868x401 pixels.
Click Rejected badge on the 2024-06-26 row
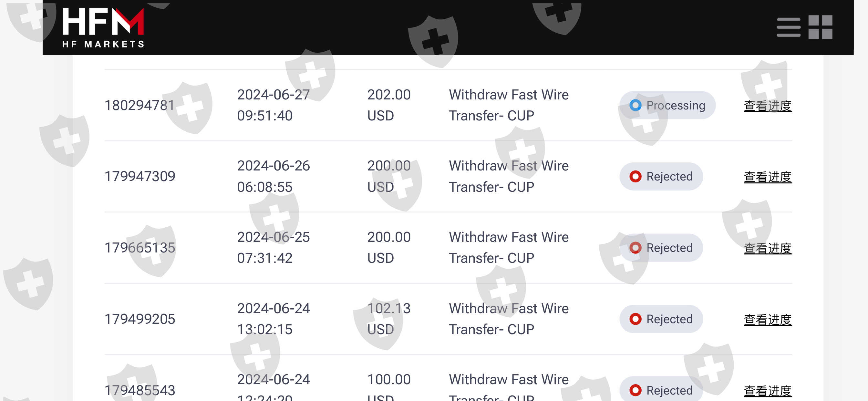coord(661,177)
